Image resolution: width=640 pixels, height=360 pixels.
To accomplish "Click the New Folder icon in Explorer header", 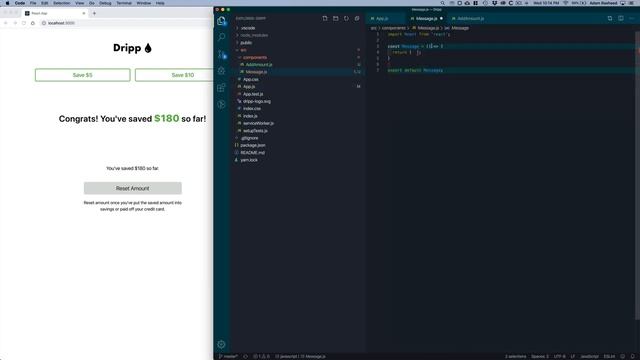I will tap(336, 18).
